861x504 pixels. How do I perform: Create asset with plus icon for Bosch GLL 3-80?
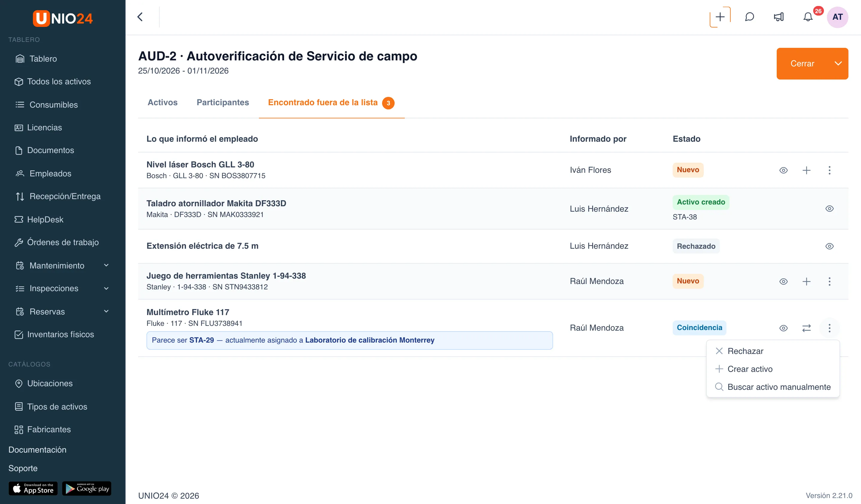coord(806,170)
